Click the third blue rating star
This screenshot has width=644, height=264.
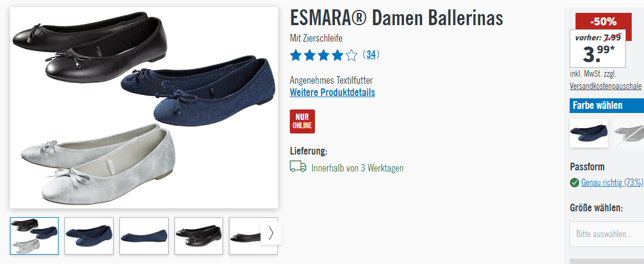click(x=324, y=55)
